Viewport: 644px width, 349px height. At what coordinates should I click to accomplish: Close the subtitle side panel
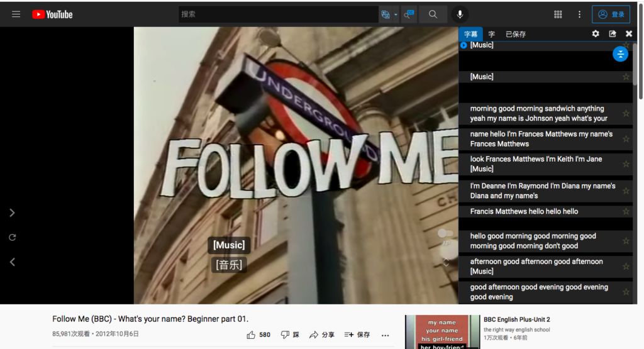tap(629, 34)
